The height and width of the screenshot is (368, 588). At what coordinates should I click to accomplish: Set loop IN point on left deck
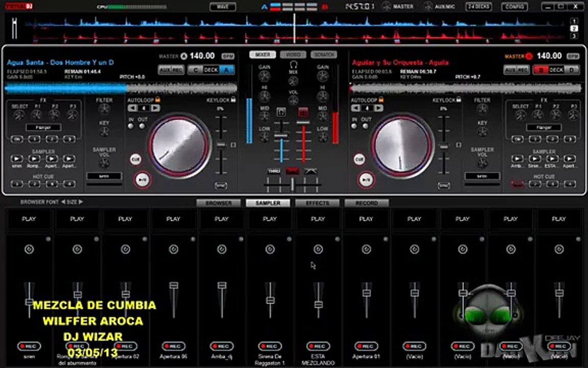tap(131, 126)
